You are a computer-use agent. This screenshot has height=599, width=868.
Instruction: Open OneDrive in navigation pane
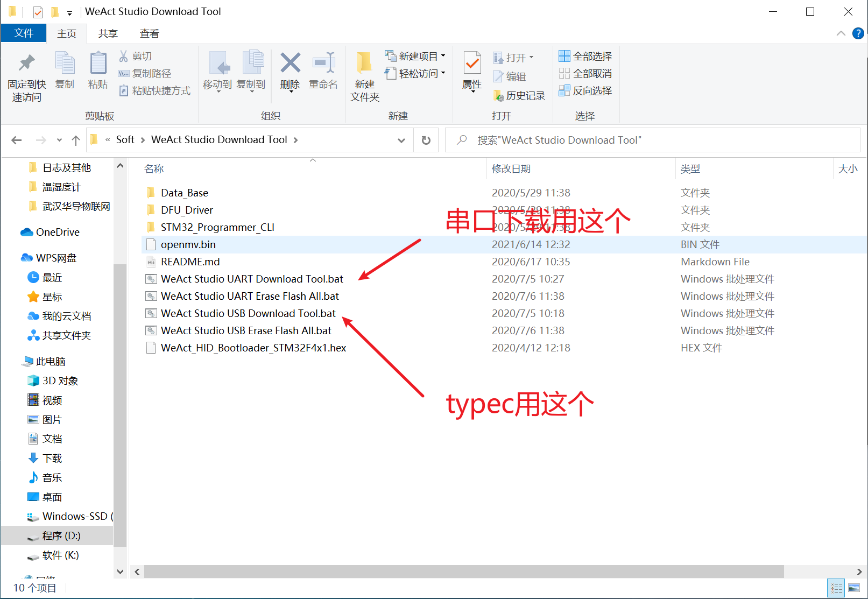[x=58, y=232]
